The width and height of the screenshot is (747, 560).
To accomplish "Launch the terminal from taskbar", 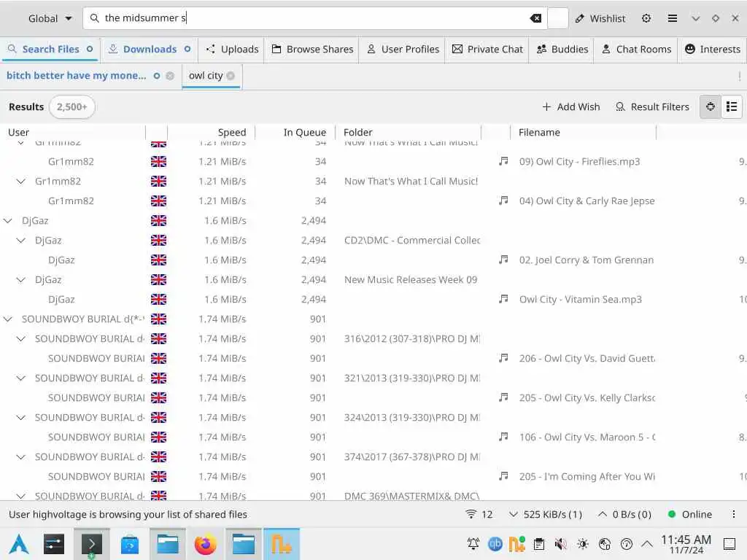I will pyautogui.click(x=91, y=544).
